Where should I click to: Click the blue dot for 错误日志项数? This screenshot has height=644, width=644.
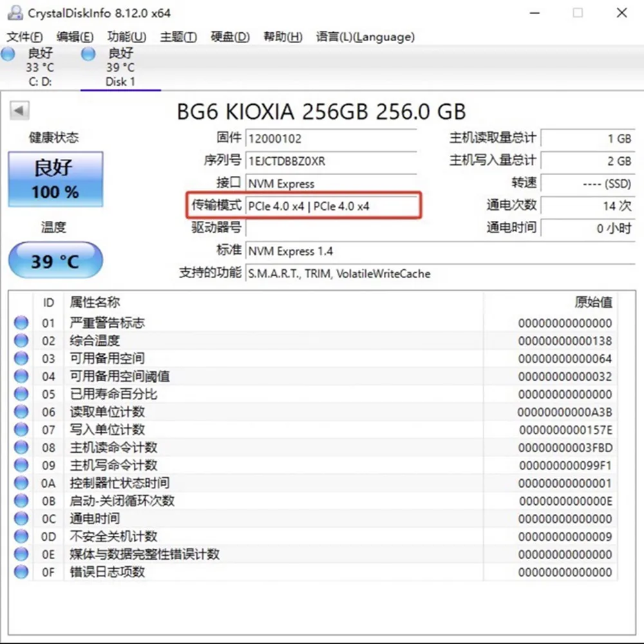click(x=19, y=572)
